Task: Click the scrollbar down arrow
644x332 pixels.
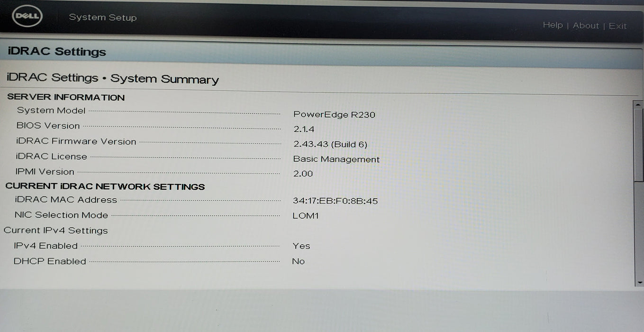Action: click(639, 282)
